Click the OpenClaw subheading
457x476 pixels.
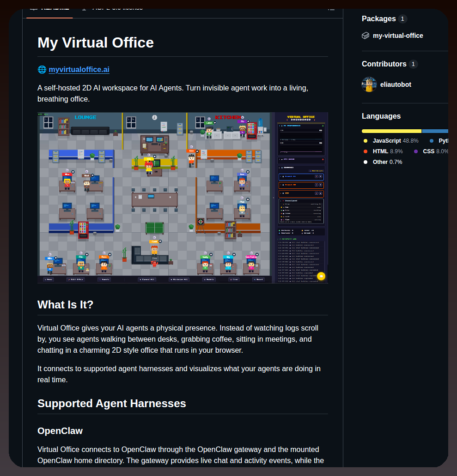(60, 431)
